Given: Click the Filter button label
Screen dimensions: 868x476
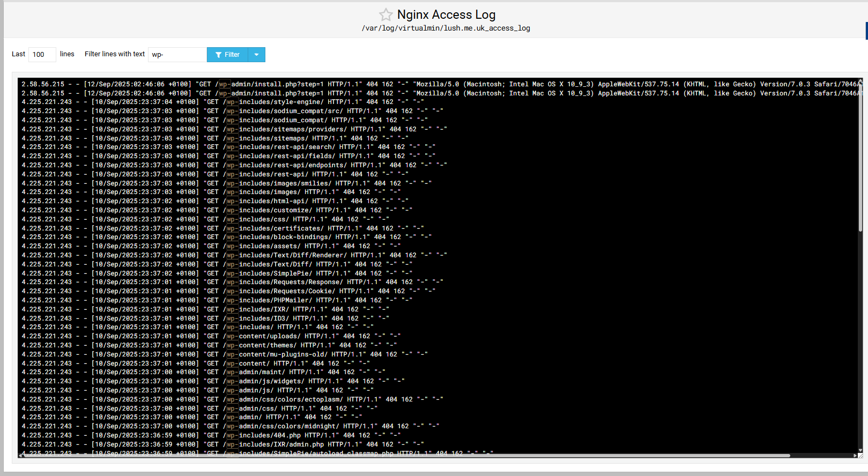Looking at the screenshot, I should 232,55.
